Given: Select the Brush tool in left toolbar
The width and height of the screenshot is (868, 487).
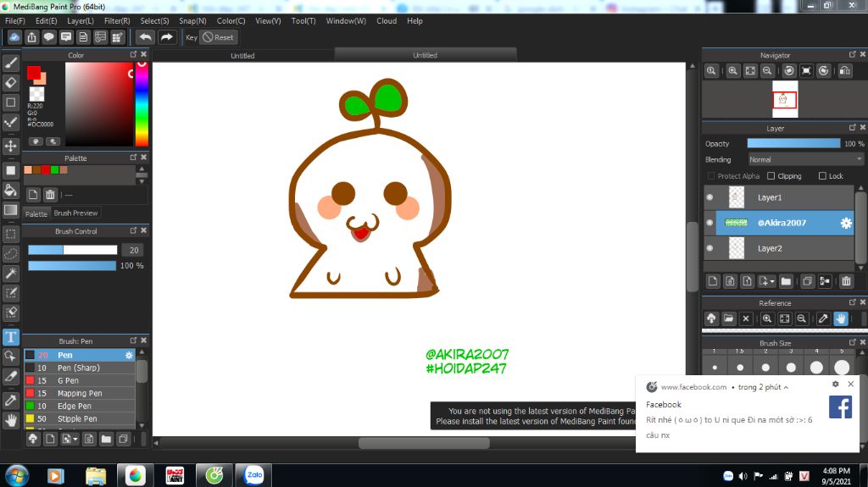Looking at the screenshot, I should 10,63.
